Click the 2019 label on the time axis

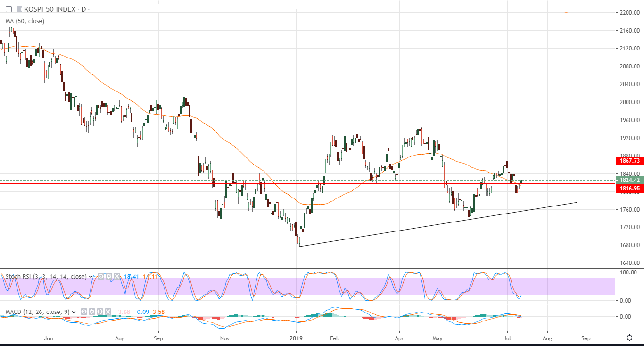(297, 338)
